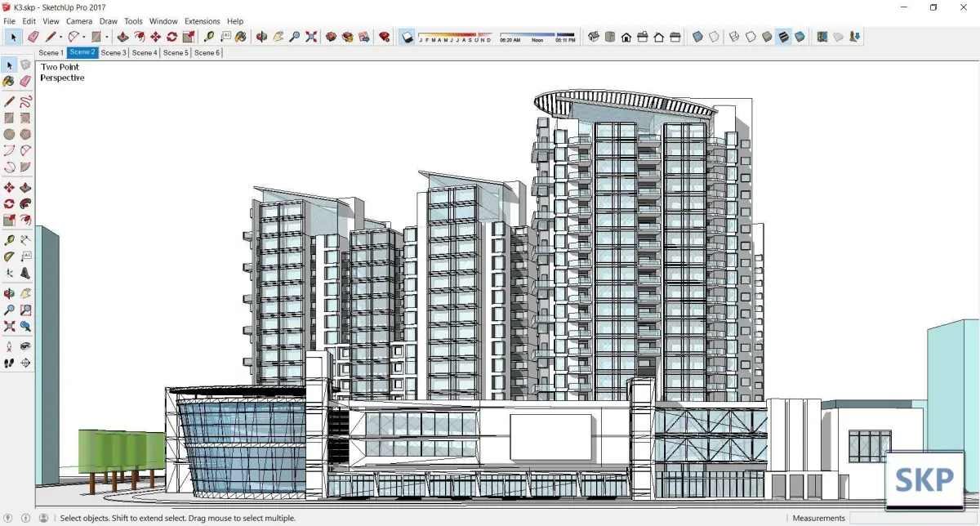Open the Extension Manager ruby icon
Image resolution: width=980 pixels, height=526 pixels.
[x=385, y=37]
